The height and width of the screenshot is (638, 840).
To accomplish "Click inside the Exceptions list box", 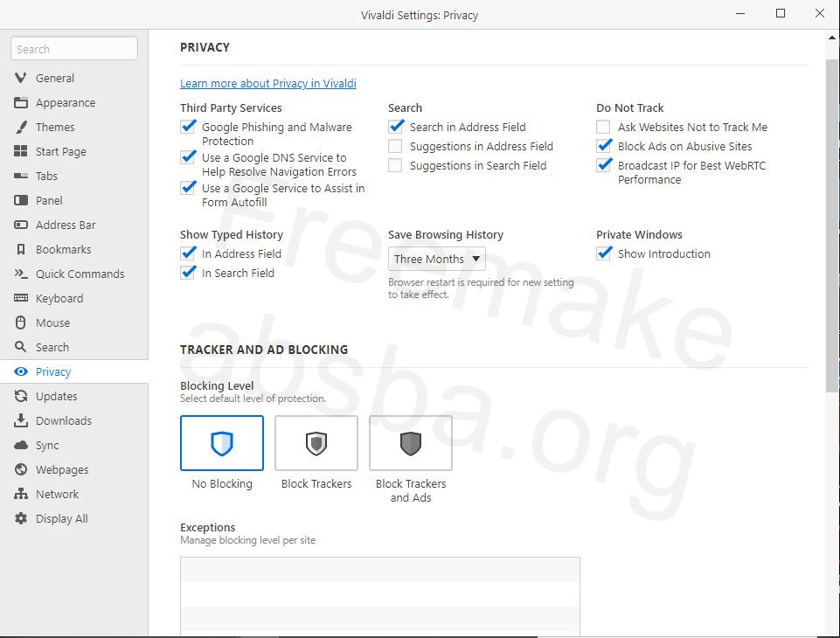I will (380, 597).
